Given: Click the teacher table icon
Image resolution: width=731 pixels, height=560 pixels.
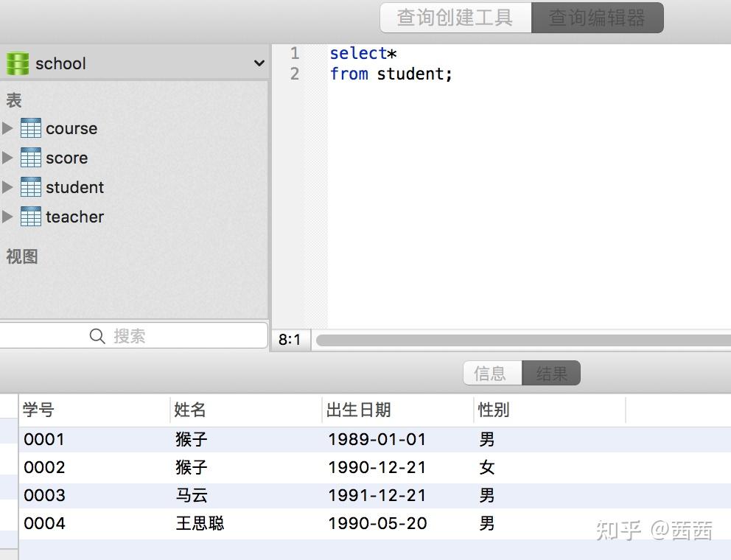Looking at the screenshot, I should 30,217.
